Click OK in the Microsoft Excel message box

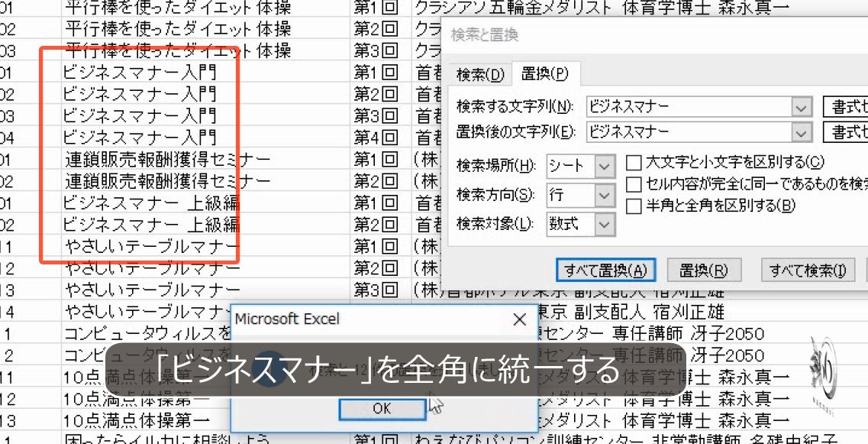coord(382,409)
